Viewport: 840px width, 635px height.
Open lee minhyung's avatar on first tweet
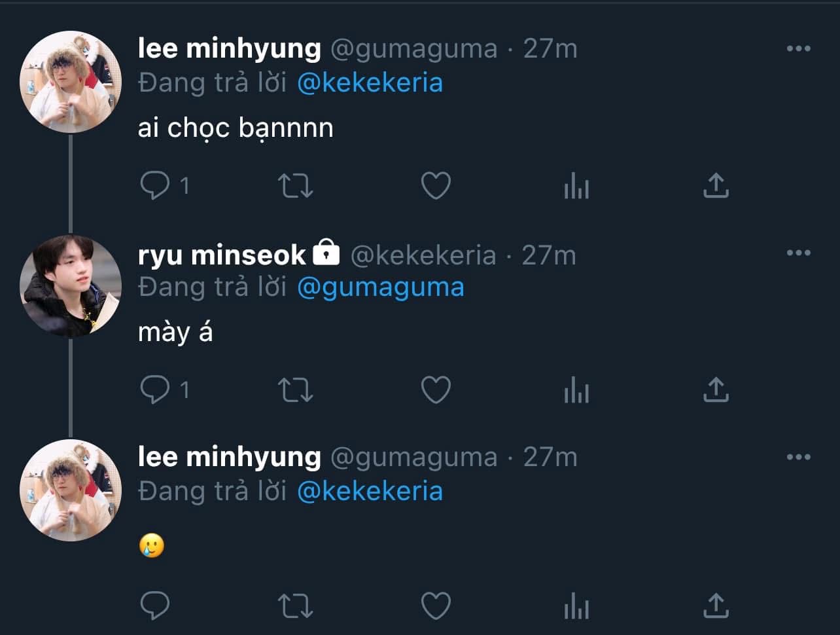(x=71, y=82)
